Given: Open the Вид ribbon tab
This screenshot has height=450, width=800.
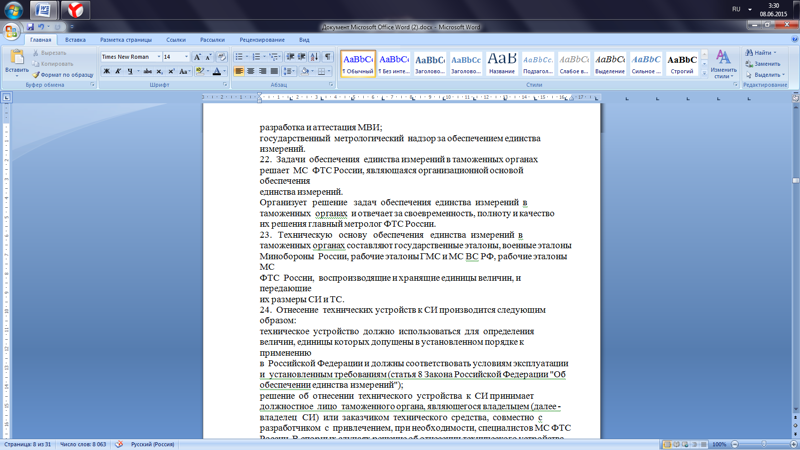Looking at the screenshot, I should [304, 40].
